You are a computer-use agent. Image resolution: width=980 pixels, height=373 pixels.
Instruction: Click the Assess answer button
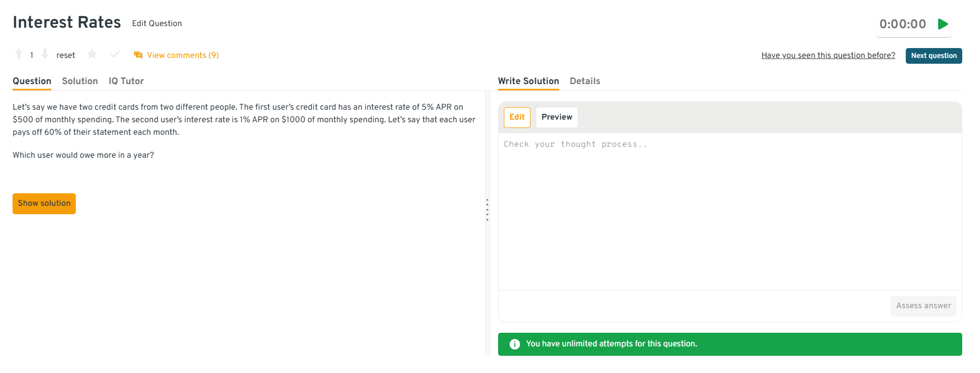(923, 306)
